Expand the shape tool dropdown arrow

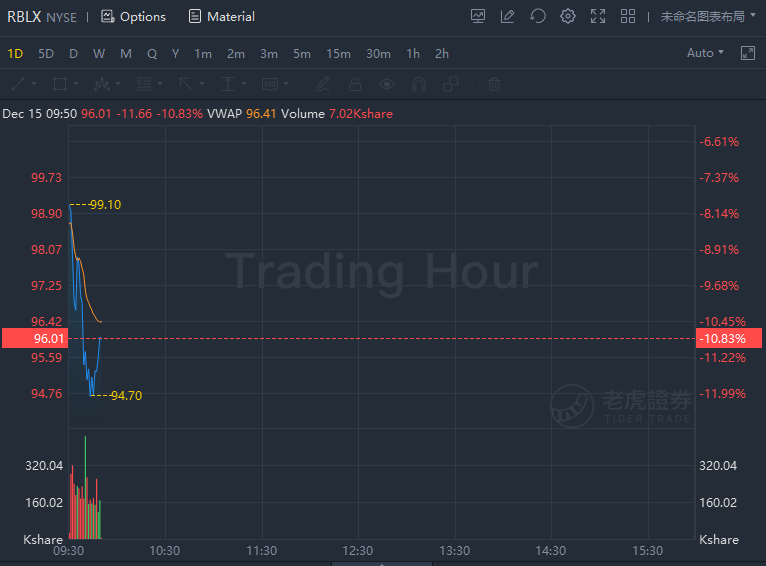click(x=76, y=84)
